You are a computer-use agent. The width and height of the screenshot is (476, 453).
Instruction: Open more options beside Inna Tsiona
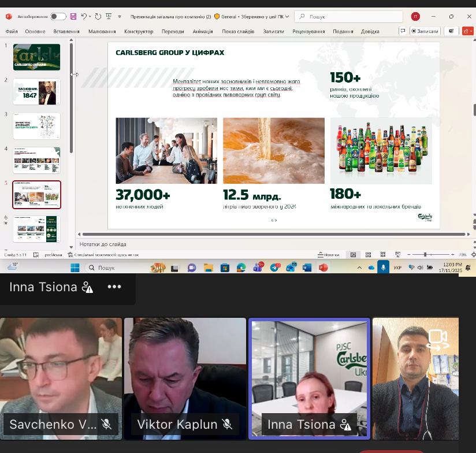pos(114,287)
